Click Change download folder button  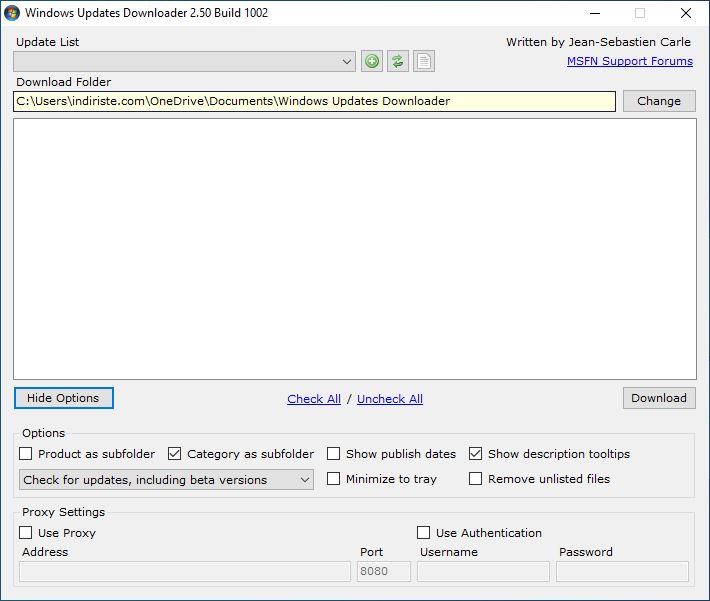tap(659, 101)
